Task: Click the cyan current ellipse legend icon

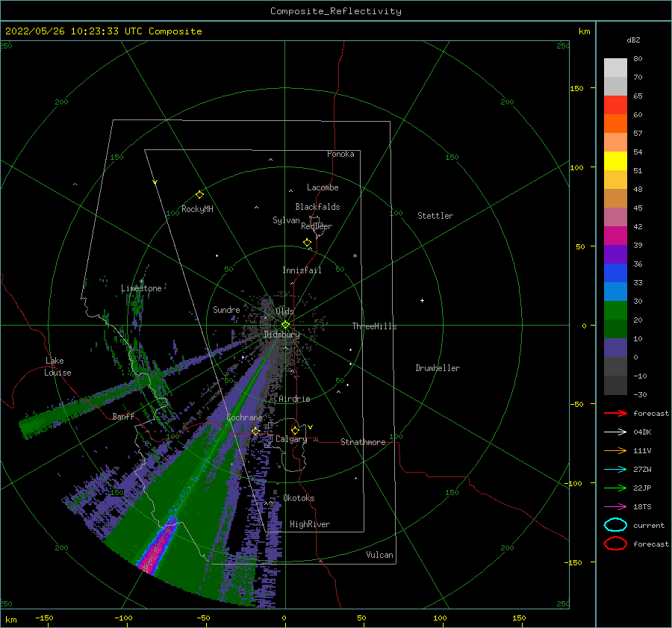Action: pos(615,525)
